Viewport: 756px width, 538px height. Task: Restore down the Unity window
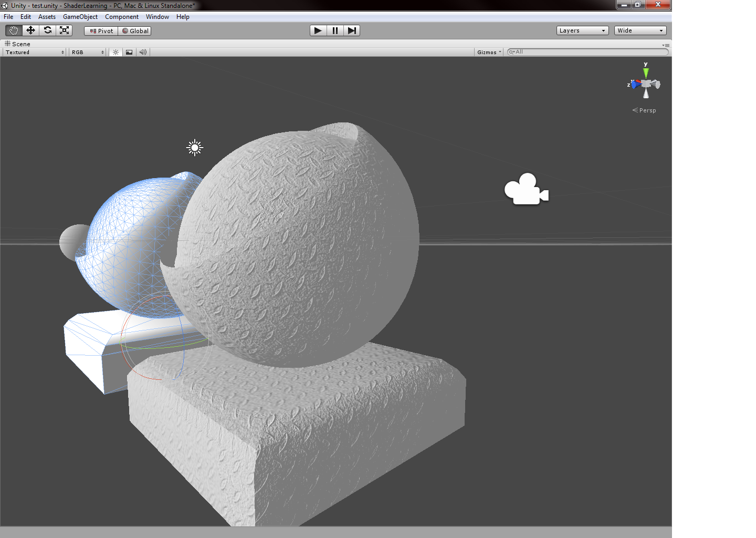tap(638, 5)
